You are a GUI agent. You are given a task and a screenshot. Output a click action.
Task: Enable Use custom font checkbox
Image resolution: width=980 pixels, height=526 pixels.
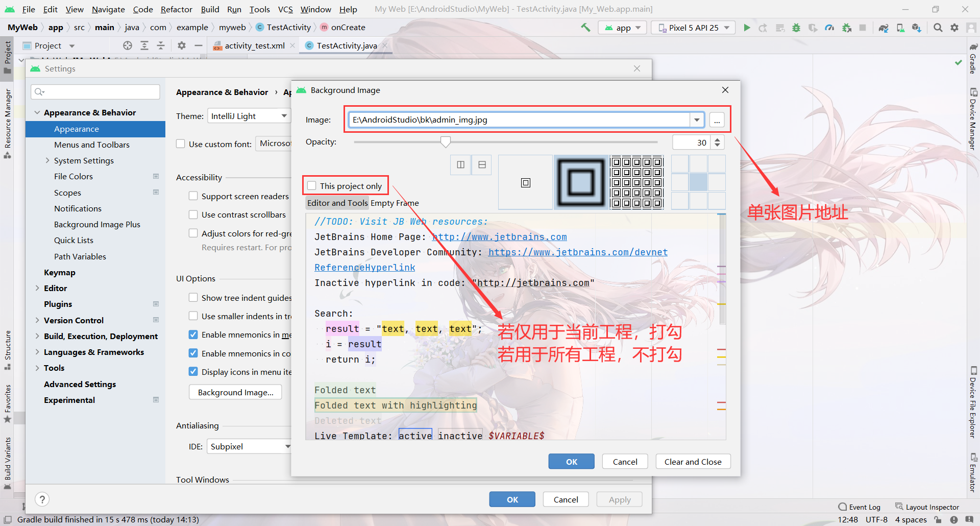[181, 144]
